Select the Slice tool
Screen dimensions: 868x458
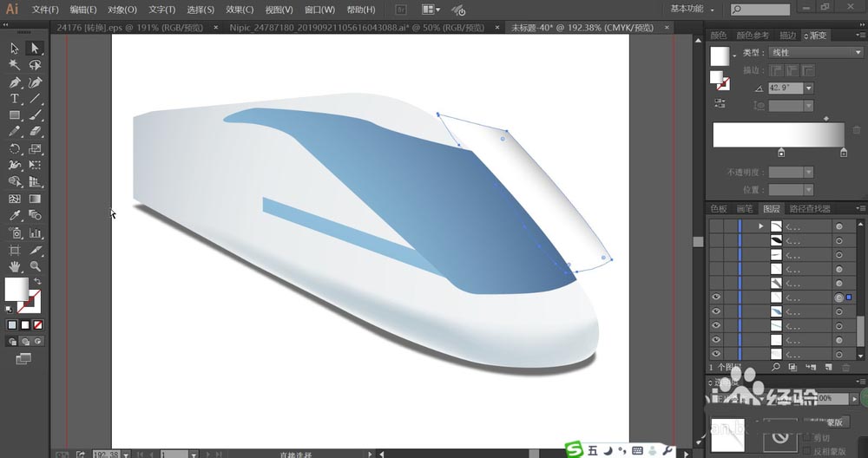[35, 250]
